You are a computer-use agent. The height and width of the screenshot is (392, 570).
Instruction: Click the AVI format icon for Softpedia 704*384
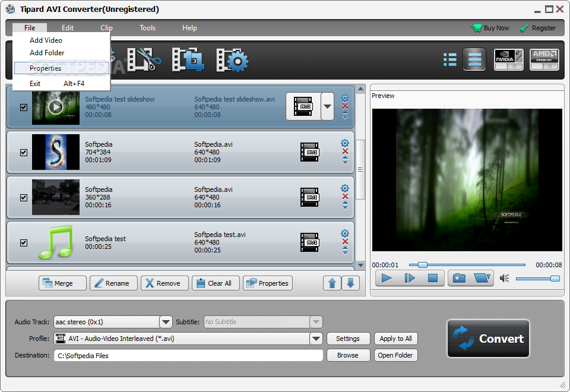coord(309,152)
